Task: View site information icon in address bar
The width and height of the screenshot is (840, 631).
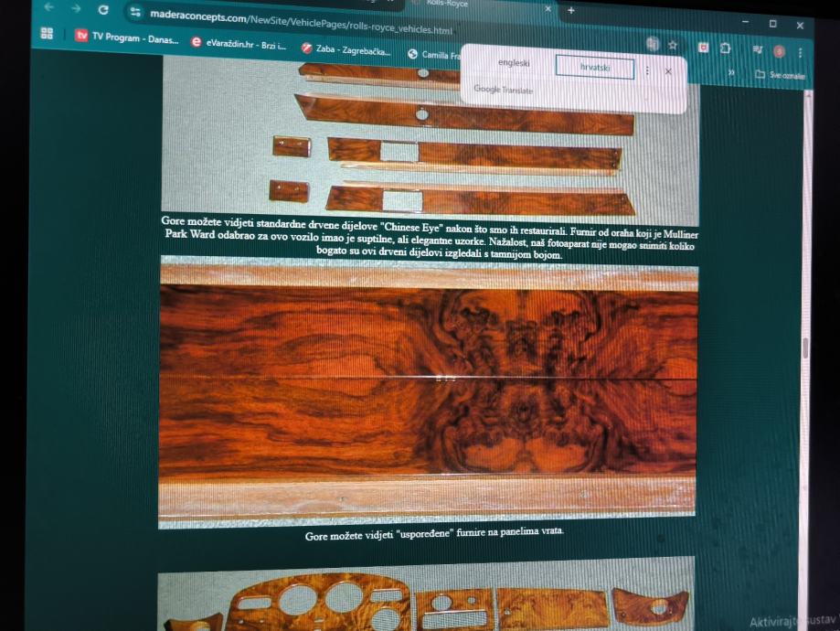Action: point(135,12)
